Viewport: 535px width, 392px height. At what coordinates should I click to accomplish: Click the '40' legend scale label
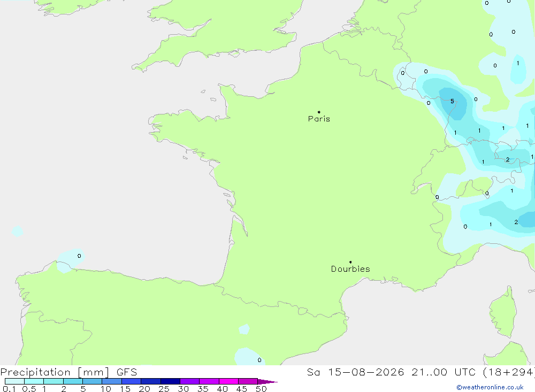223,389
